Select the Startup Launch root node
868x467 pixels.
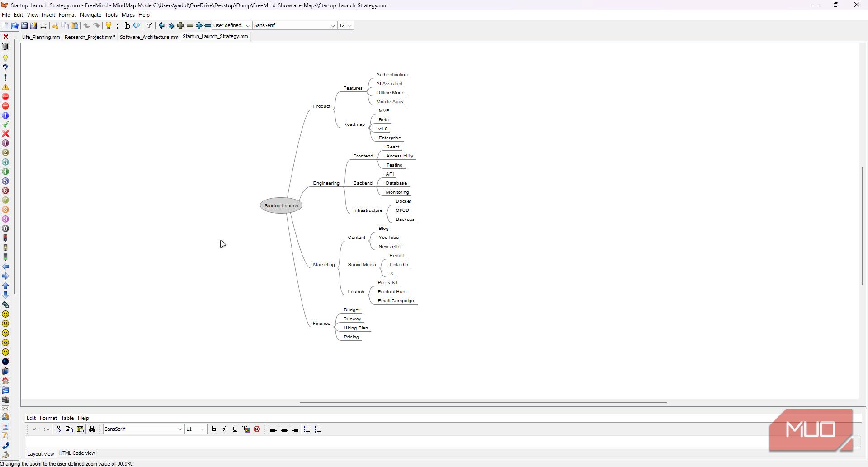point(281,206)
